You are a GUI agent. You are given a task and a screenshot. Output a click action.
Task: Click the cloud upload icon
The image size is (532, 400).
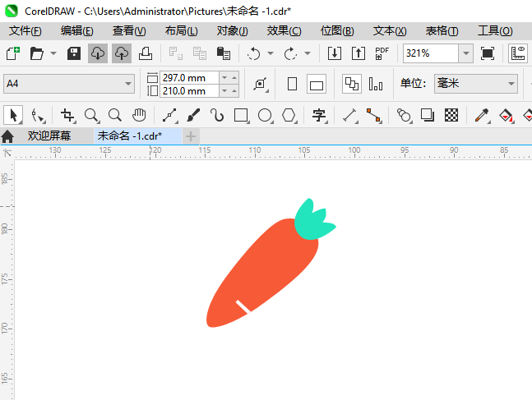click(x=122, y=53)
